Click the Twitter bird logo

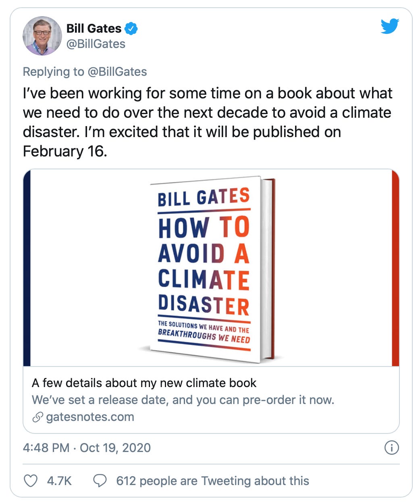[x=390, y=26]
